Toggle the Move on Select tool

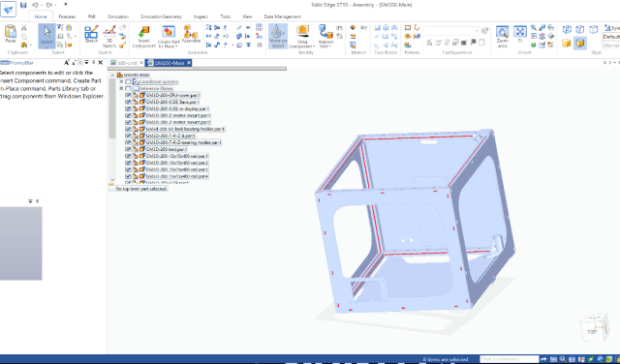click(x=278, y=36)
